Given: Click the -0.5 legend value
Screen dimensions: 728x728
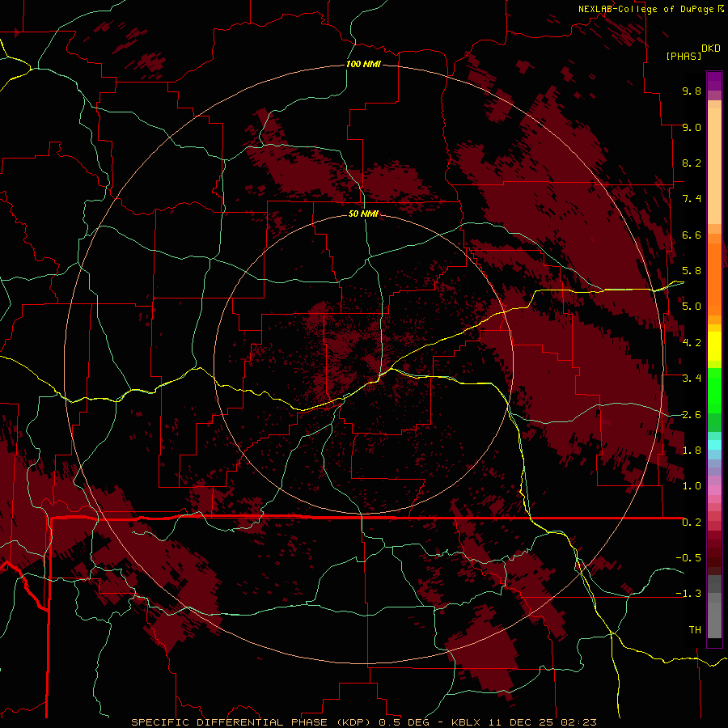Looking at the screenshot, I should pyautogui.click(x=688, y=558).
